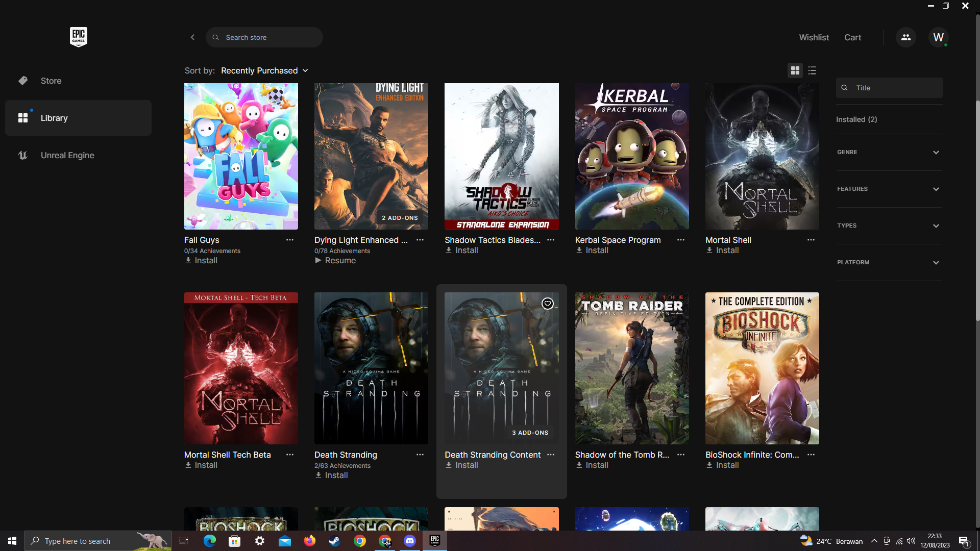Open Fall Guys three-dot options menu
The height and width of the screenshot is (551, 980).
289,240
